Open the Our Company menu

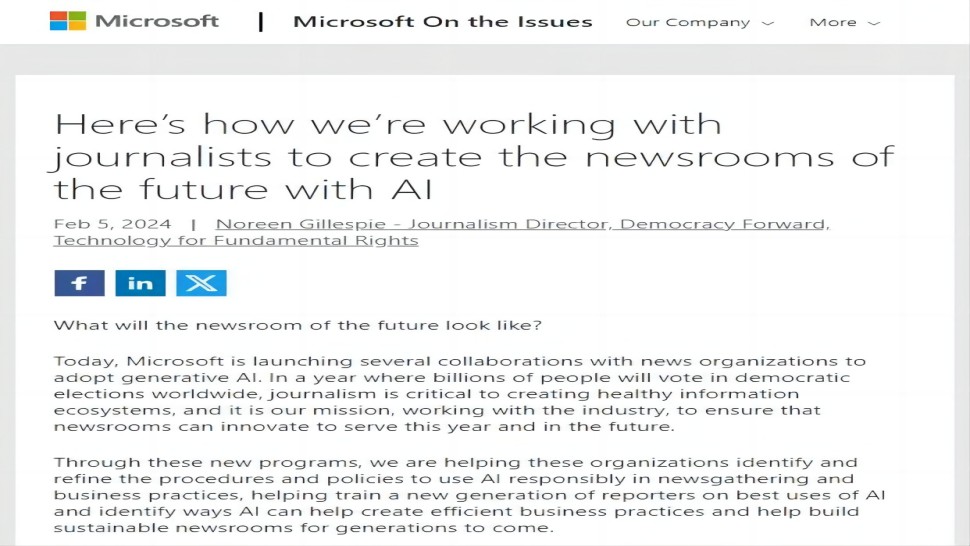tap(688, 22)
